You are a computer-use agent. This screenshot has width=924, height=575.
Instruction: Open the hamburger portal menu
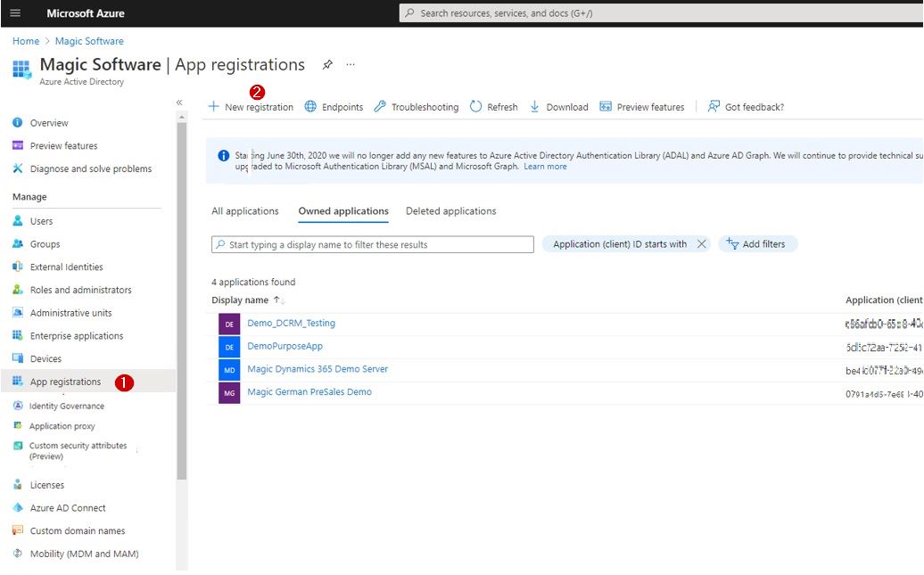click(15, 13)
